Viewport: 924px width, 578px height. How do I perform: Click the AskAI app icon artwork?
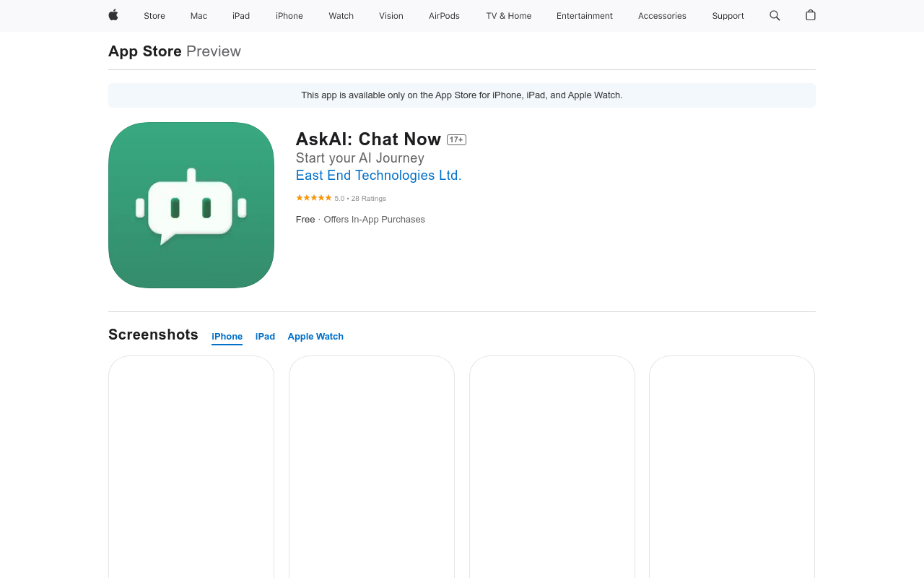[x=191, y=204]
